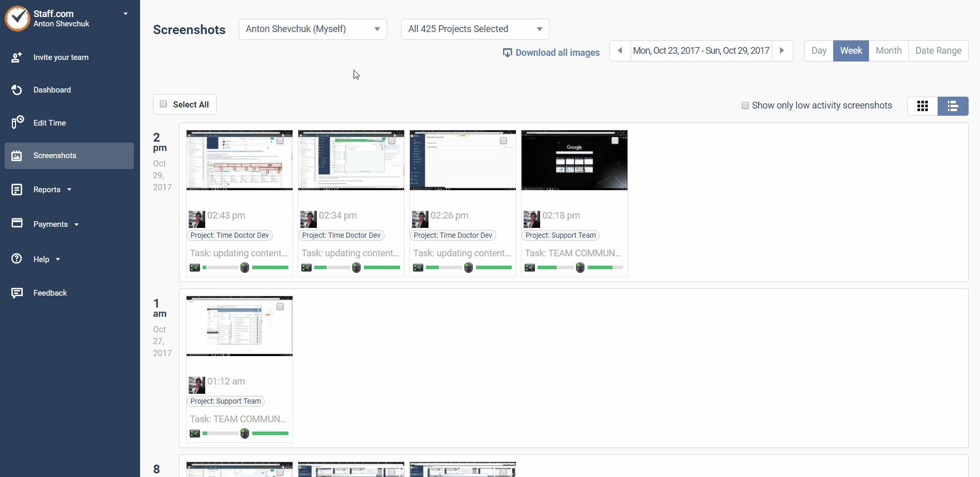Click the Staff.com checkmark logo

click(17, 18)
